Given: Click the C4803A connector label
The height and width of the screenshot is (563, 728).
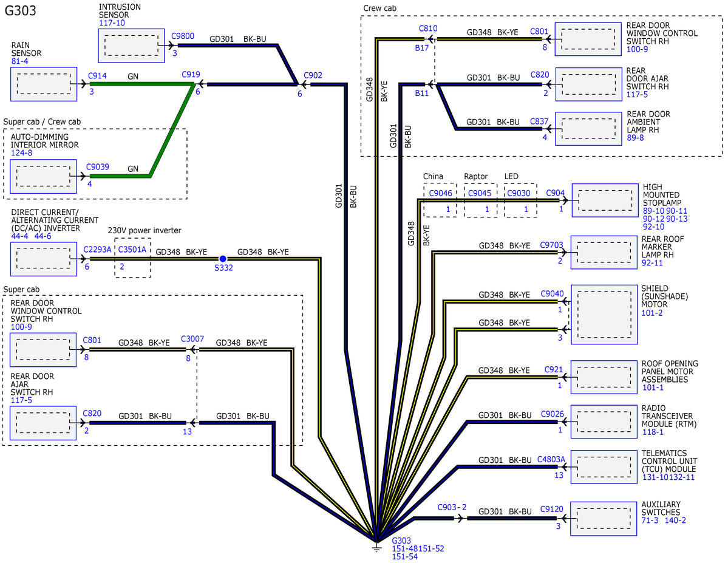Looking at the screenshot, I should (x=551, y=459).
